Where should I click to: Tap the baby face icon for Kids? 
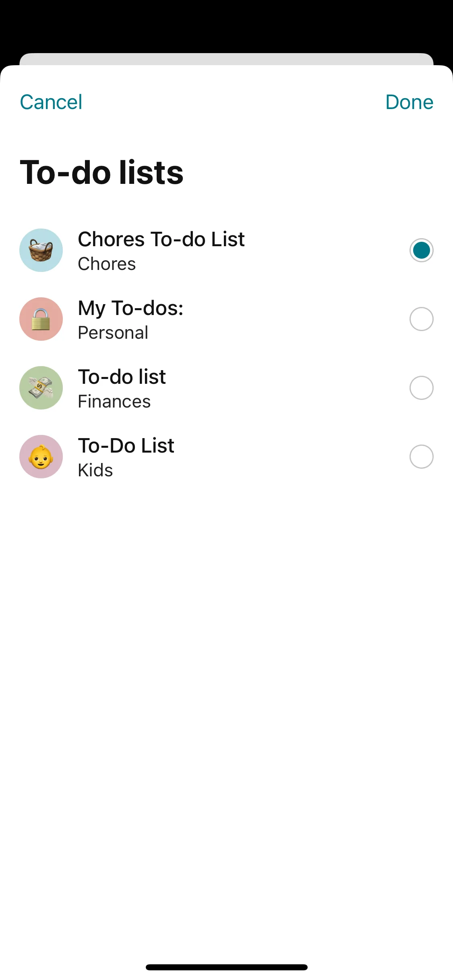coord(41,457)
